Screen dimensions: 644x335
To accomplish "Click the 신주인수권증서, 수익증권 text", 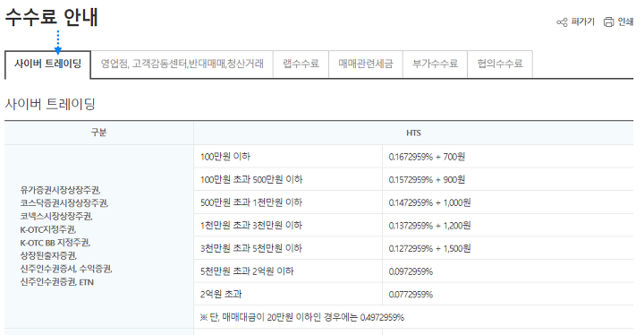I will (x=66, y=269).
